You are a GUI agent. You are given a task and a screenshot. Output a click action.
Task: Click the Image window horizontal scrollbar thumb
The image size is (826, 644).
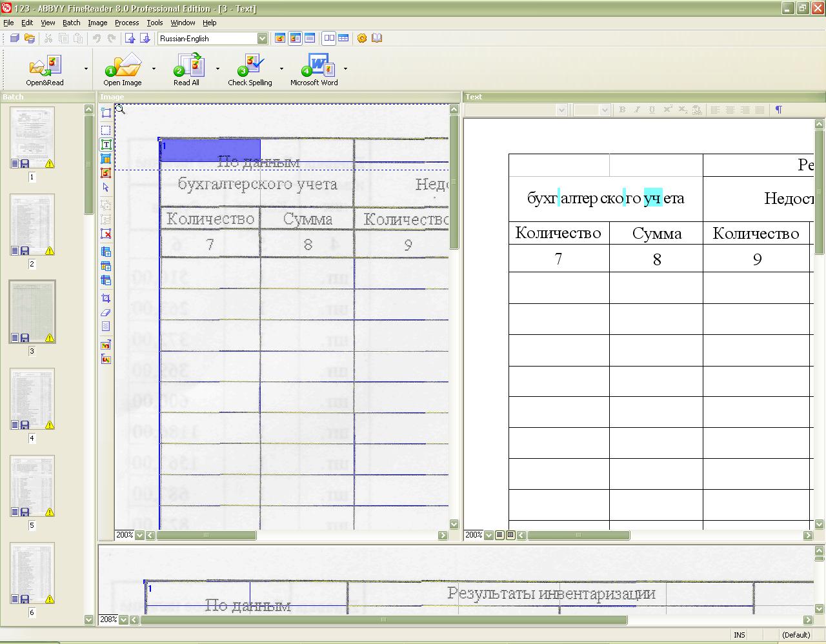point(206,535)
